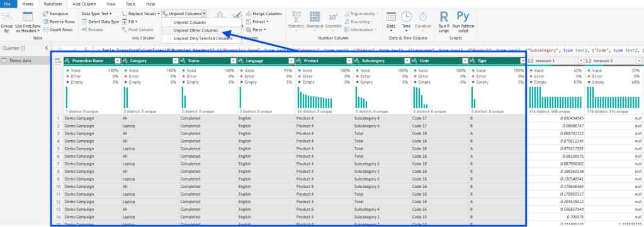Open the Code column filter dropdown

point(465,61)
